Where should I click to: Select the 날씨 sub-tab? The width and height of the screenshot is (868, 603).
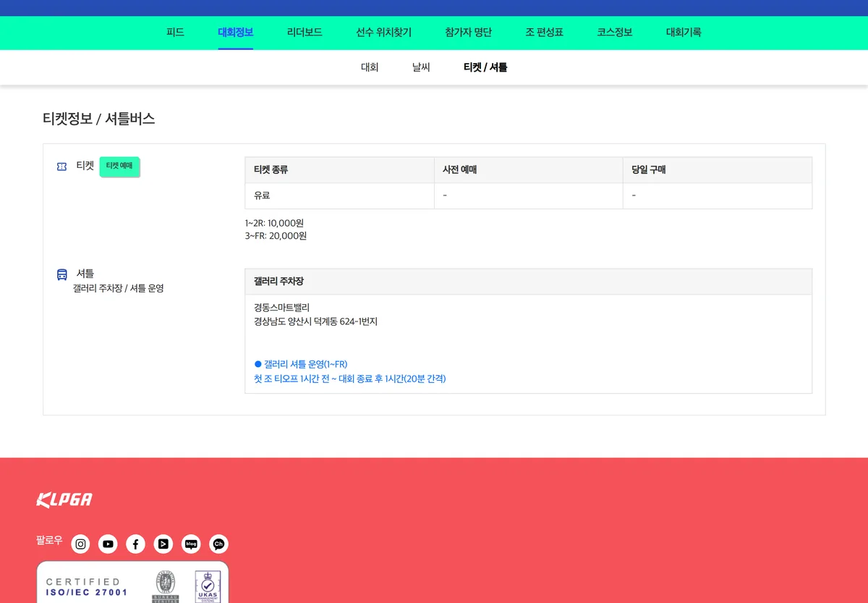click(421, 67)
